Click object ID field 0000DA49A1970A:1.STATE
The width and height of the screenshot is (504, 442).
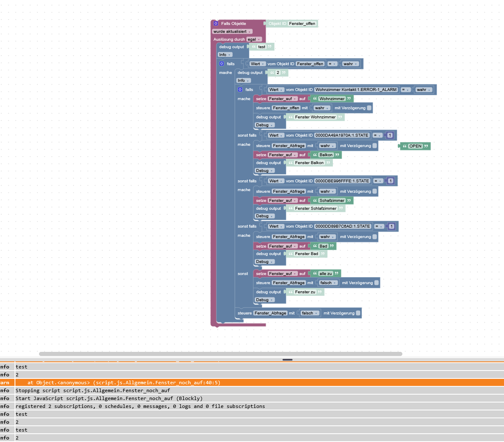tap(342, 135)
